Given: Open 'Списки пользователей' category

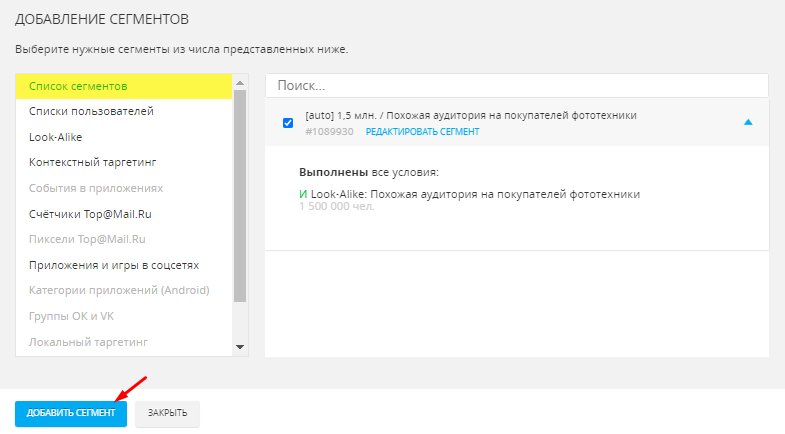Looking at the screenshot, I should (91, 111).
